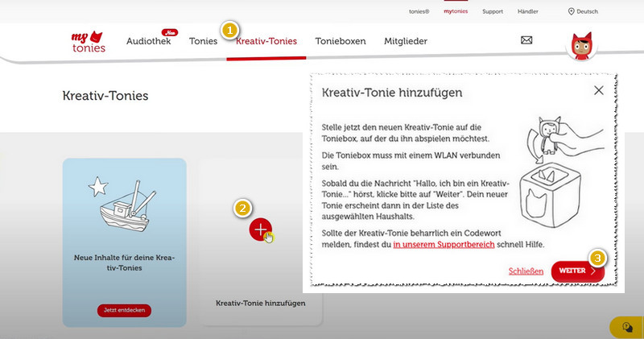Open the yellow help chat widget
The height and width of the screenshot is (339, 644).
(x=626, y=326)
